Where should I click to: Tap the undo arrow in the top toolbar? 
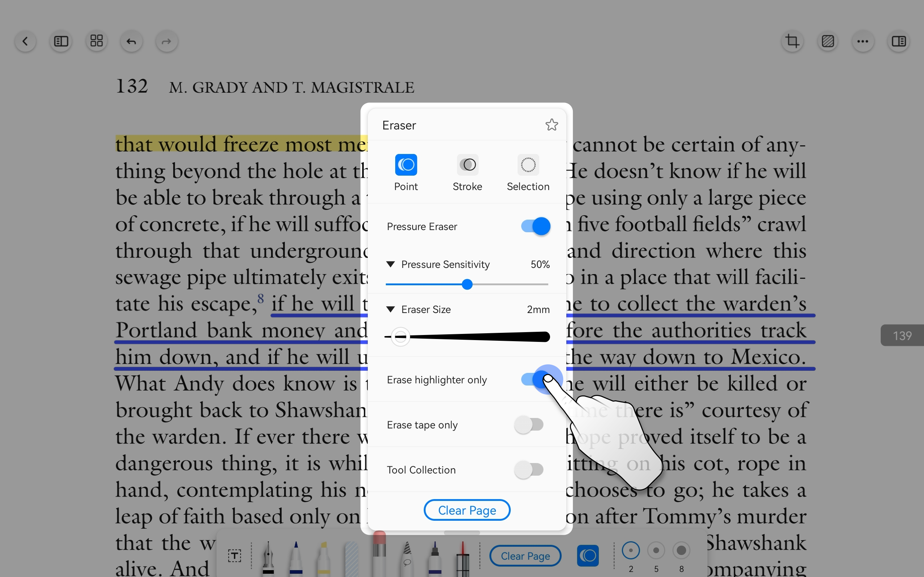131,41
